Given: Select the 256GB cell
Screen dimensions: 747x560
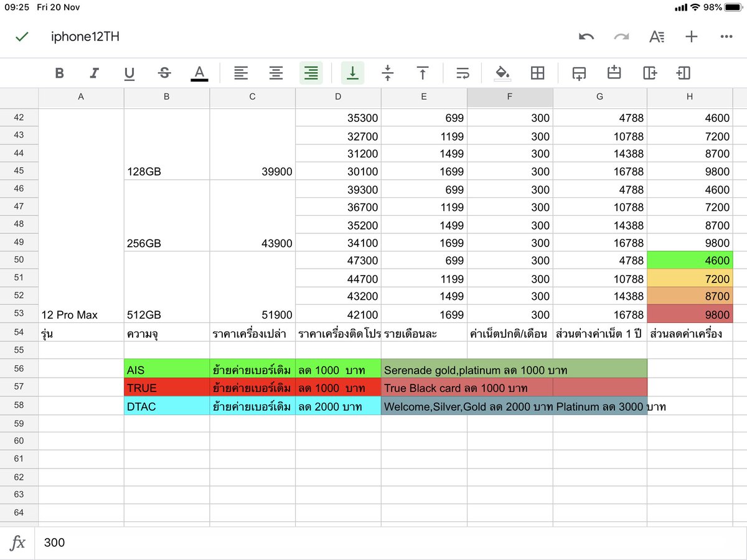Looking at the screenshot, I should pyautogui.click(x=167, y=216).
